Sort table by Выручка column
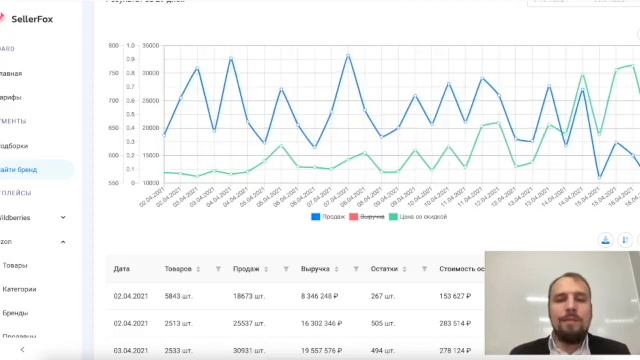Screen dimensions: 640x360 click(336, 269)
